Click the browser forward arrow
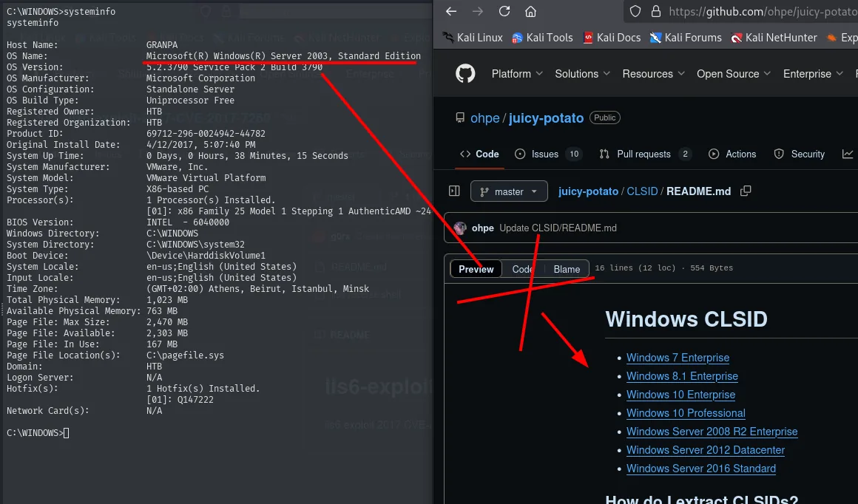 point(478,12)
